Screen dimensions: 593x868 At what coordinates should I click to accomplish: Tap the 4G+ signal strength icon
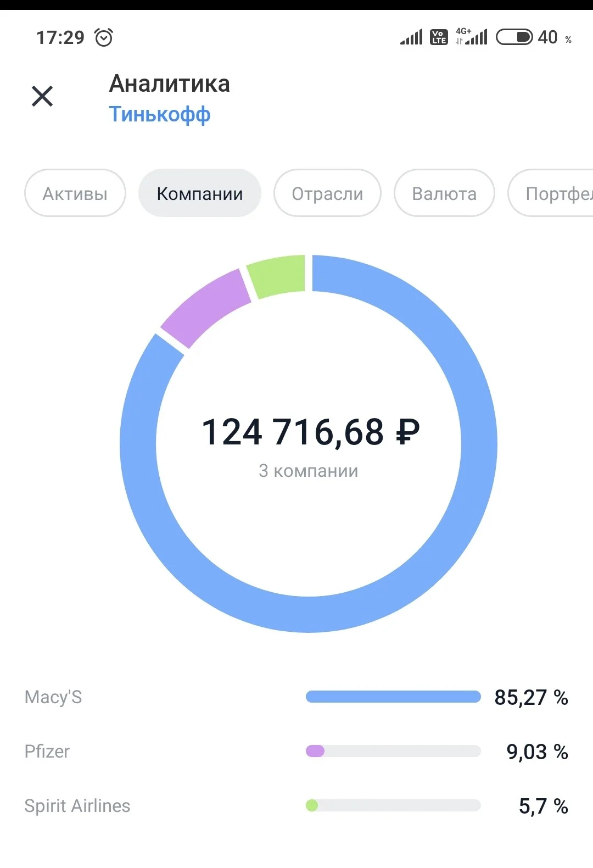(x=472, y=36)
